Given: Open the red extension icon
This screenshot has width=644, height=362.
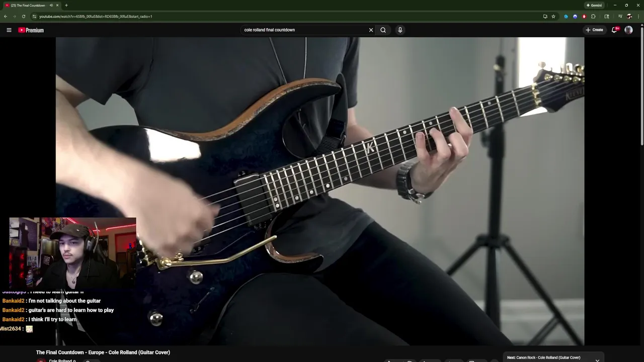Looking at the screenshot, I should [x=584, y=17].
